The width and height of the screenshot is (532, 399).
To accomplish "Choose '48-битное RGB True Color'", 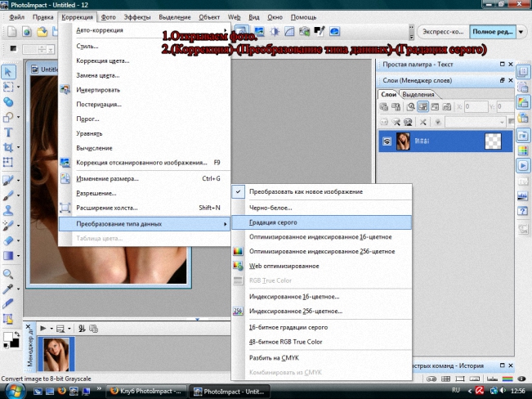I will pyautogui.click(x=321, y=342).
